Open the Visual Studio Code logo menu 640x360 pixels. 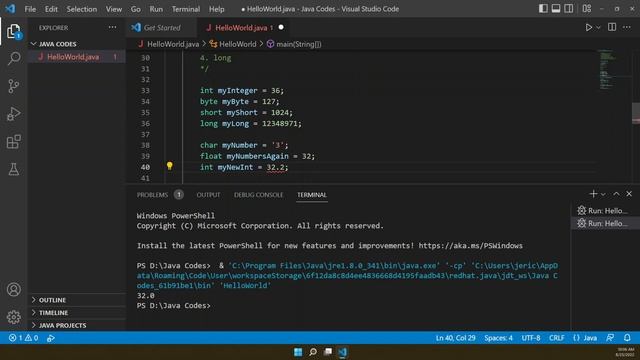(10, 9)
